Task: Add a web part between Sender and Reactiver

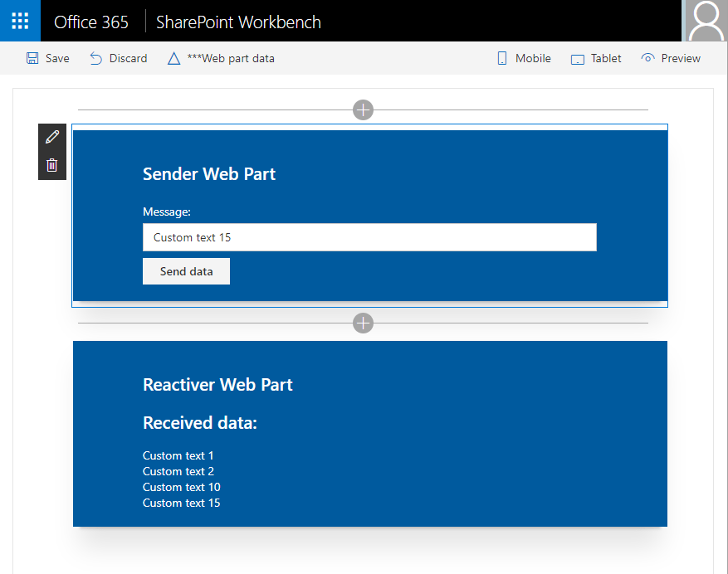Action: coord(363,323)
